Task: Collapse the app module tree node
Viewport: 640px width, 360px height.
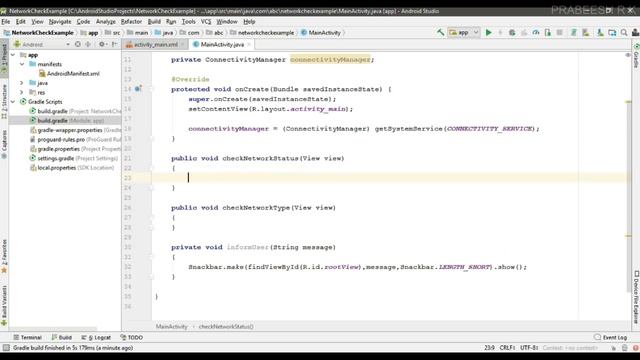Action: pyautogui.click(x=13, y=55)
